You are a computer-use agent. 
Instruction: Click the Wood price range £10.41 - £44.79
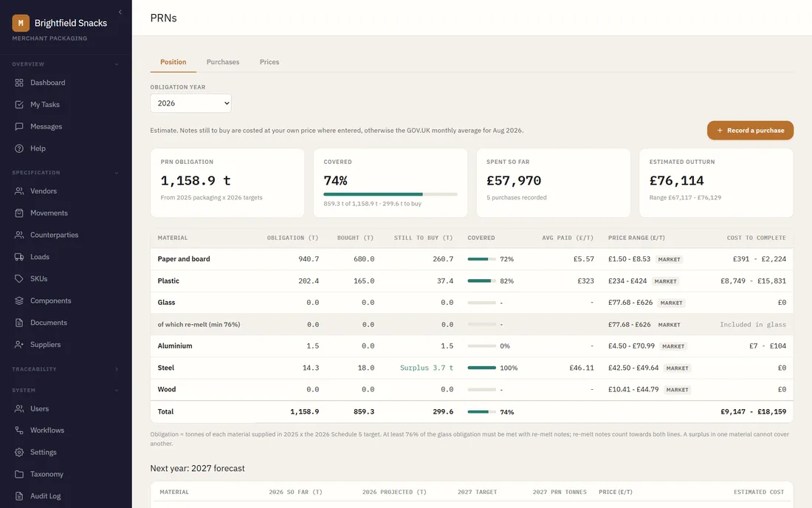633,389
